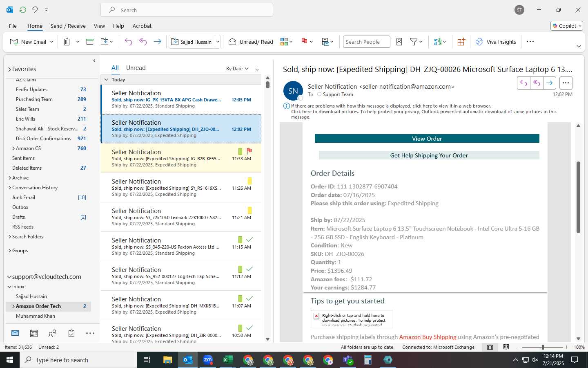This screenshot has height=368, width=588.
Task: Open Zoom from the taskbar
Action: pyautogui.click(x=208, y=360)
